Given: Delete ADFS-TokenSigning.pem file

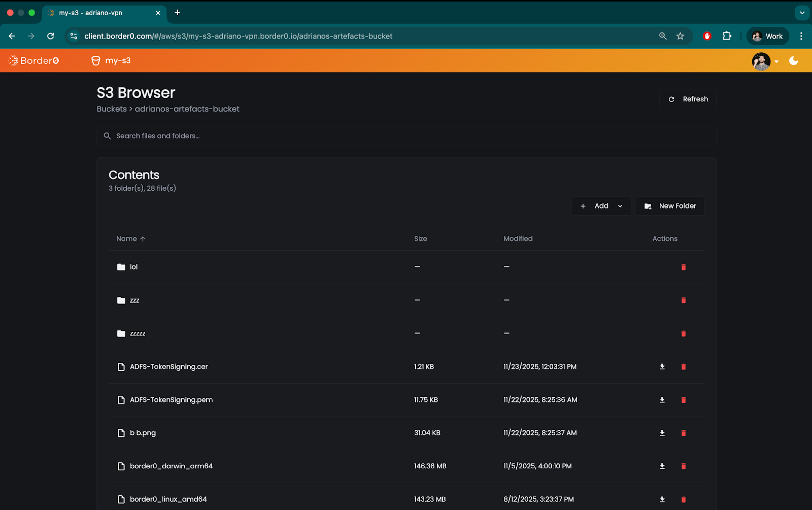Looking at the screenshot, I should click(x=683, y=400).
